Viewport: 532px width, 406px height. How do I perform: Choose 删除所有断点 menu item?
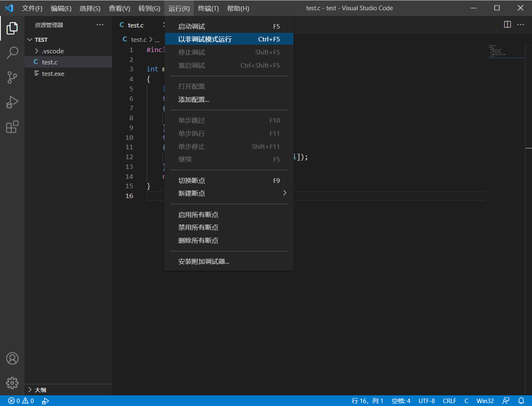pos(229,240)
